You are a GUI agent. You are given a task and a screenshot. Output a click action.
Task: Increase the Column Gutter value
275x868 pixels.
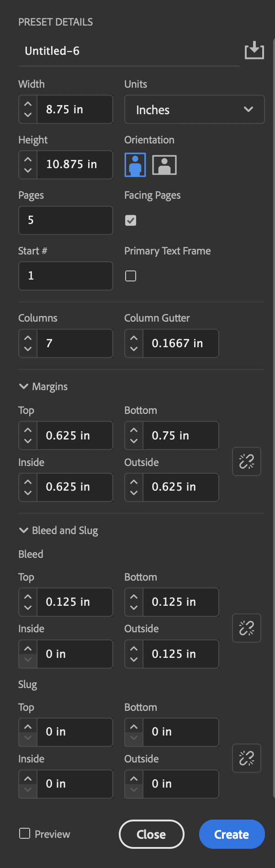pos(134,338)
